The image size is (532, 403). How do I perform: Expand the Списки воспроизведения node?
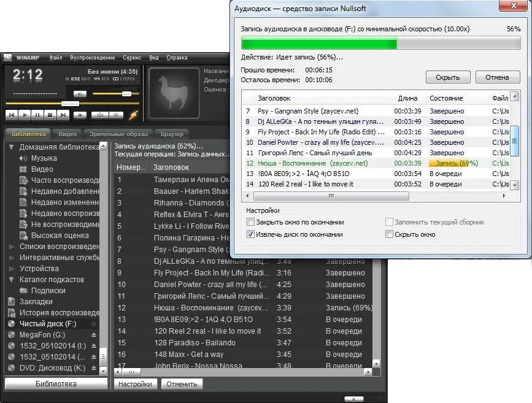[x=12, y=247]
